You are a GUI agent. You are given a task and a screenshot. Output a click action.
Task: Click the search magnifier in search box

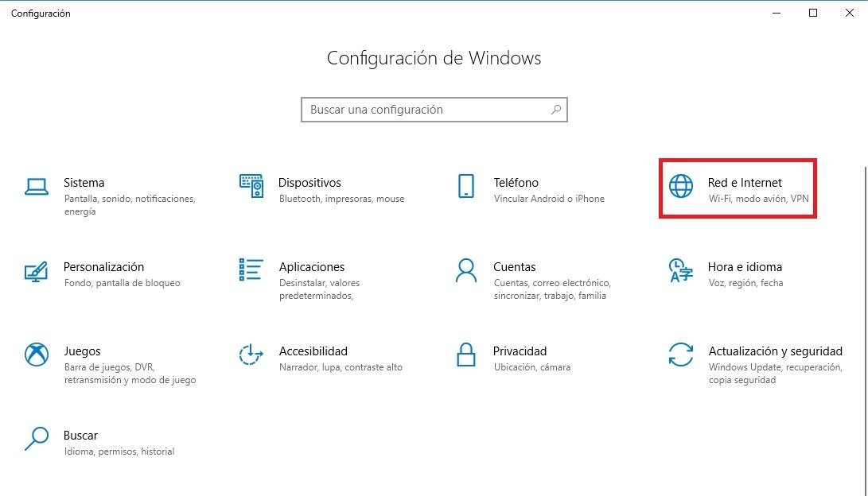click(x=556, y=110)
